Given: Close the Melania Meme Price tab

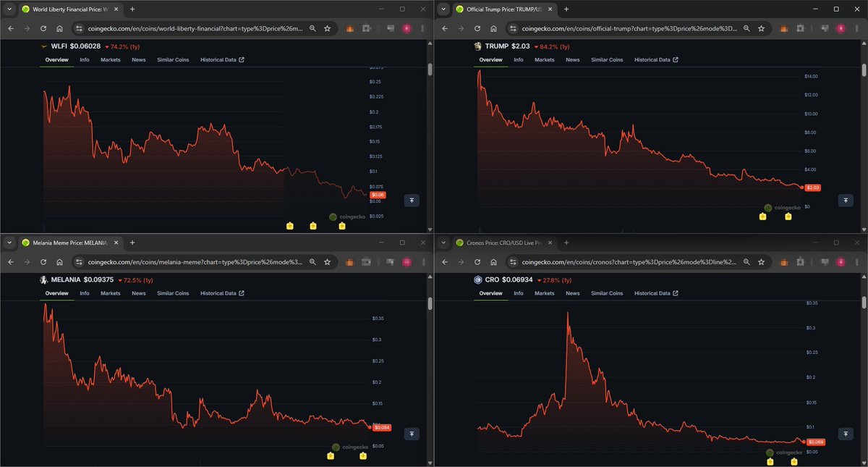Looking at the screenshot, I should (x=115, y=243).
